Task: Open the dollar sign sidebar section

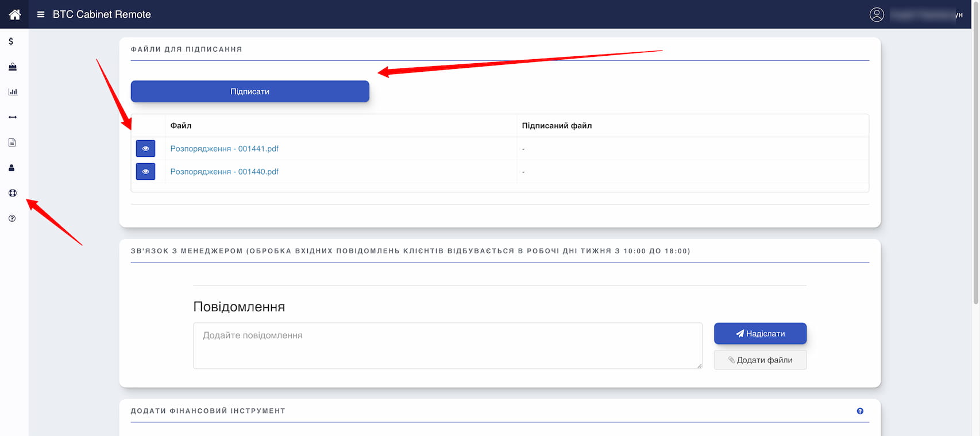Action: click(x=11, y=41)
